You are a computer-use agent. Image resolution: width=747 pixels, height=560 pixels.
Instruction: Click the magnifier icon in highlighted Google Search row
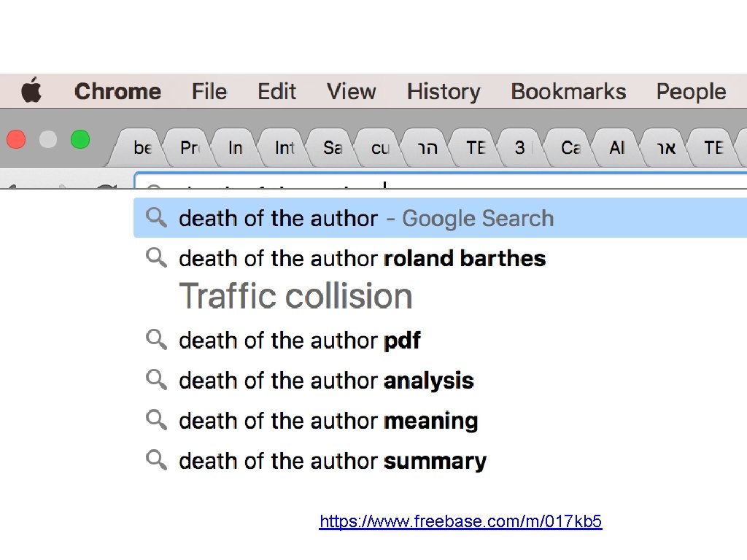[156, 217]
